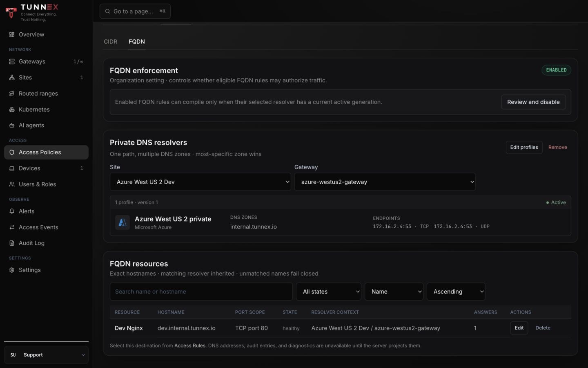Click the Go to a page search box
The width and height of the screenshot is (588, 368).
(x=135, y=11)
